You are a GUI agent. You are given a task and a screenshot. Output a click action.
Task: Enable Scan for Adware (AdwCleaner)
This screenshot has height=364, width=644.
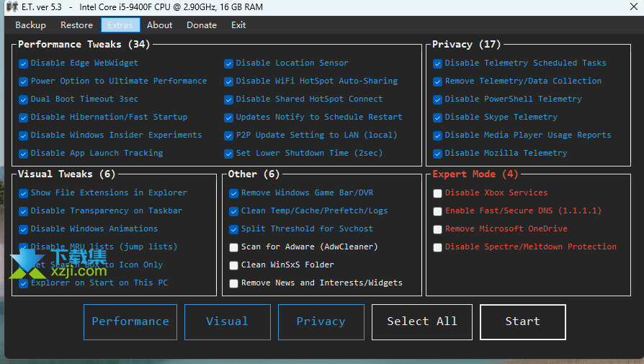(233, 247)
